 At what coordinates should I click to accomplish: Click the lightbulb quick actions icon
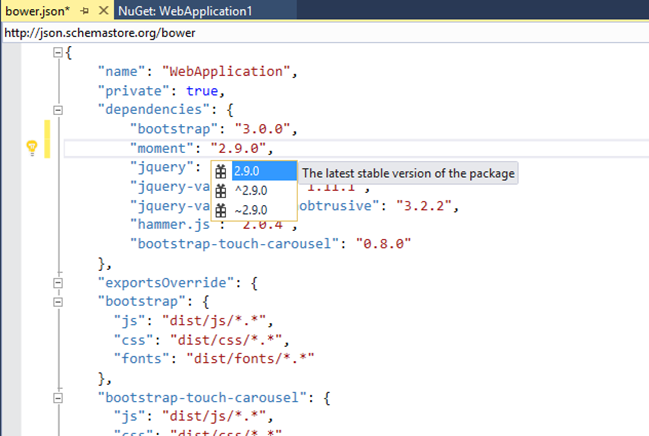tap(32, 148)
